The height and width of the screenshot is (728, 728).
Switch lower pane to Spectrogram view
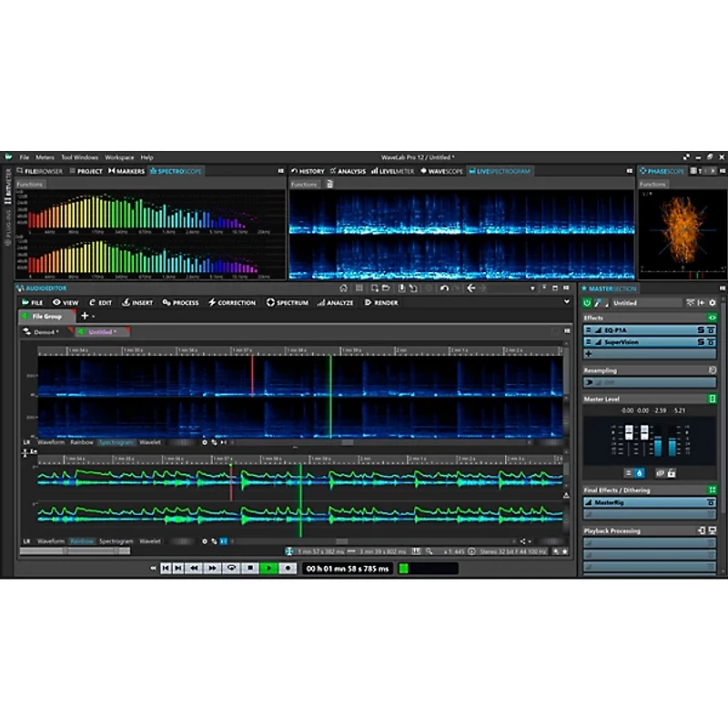point(116,541)
